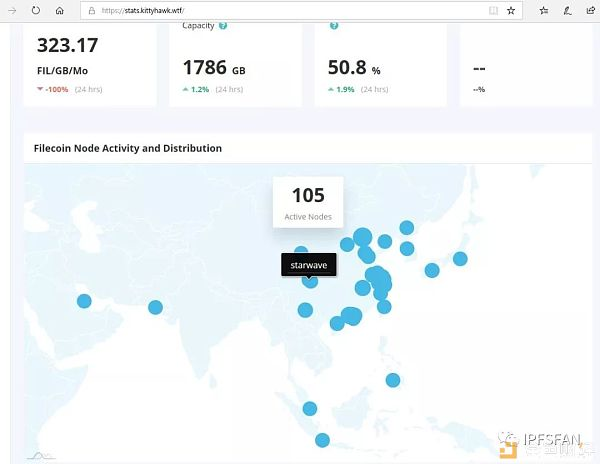Click the 50.8 % value

click(x=354, y=68)
